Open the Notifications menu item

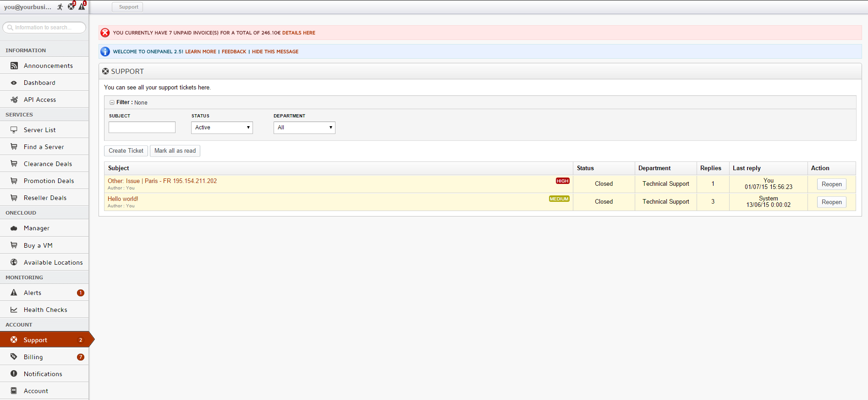tap(43, 374)
